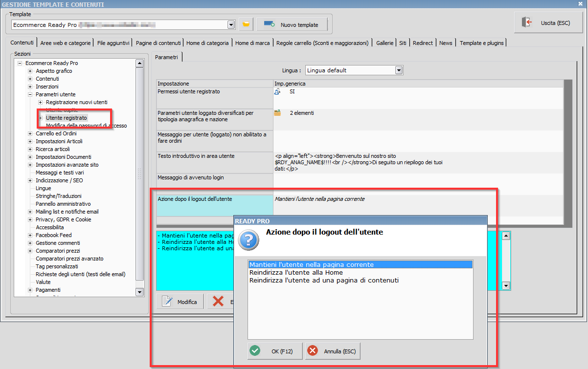588x369 pixels.
Task: Select Testo introduttivo in area utente row
Action: click(360, 162)
